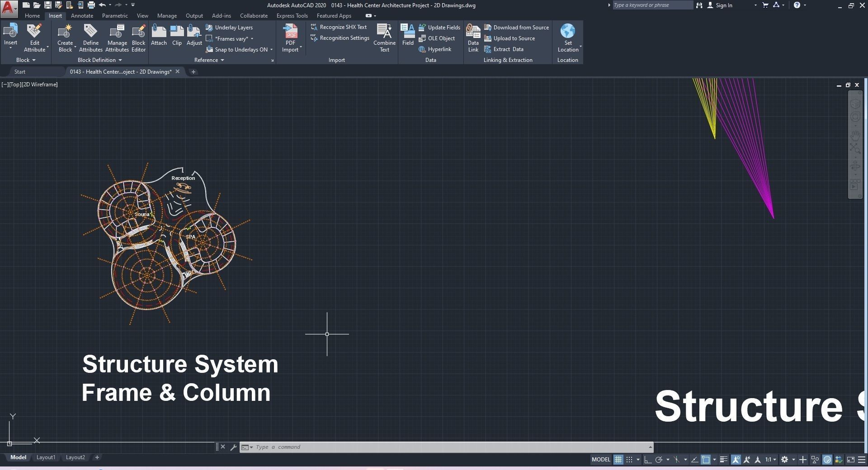The image size is (868, 470).
Task: Insert a Field
Action: click(408, 35)
